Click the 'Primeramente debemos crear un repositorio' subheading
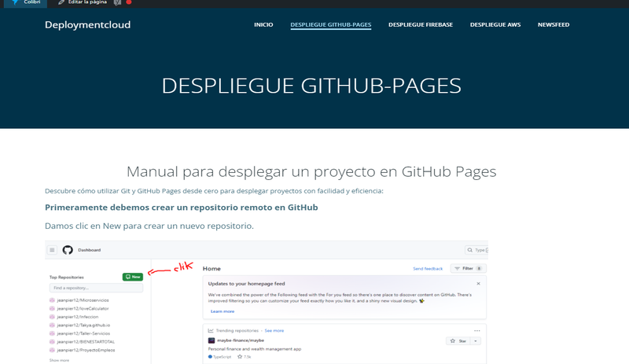This screenshot has width=629, height=364. pos(182,208)
